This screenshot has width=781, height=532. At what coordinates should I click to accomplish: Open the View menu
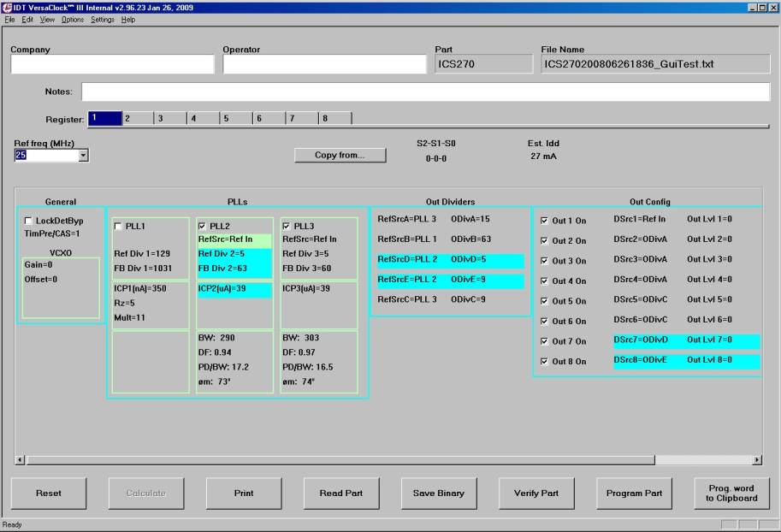click(47, 20)
